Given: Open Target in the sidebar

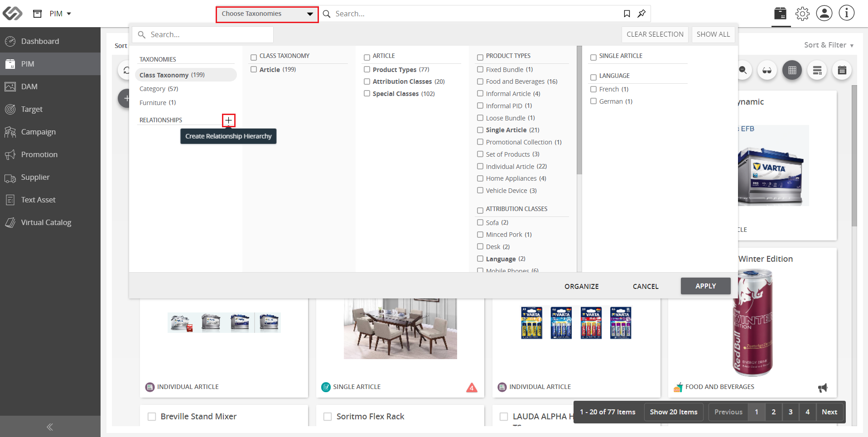Looking at the screenshot, I should click(x=50, y=109).
